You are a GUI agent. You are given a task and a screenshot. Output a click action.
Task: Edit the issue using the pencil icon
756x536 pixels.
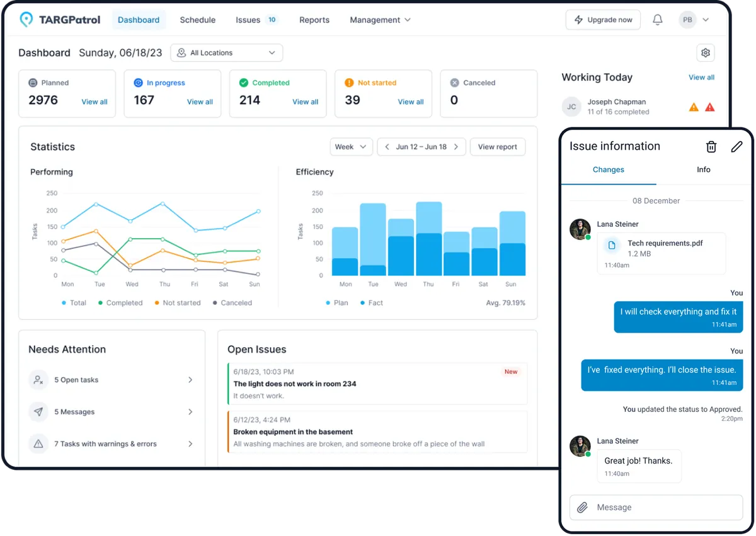pyautogui.click(x=736, y=146)
